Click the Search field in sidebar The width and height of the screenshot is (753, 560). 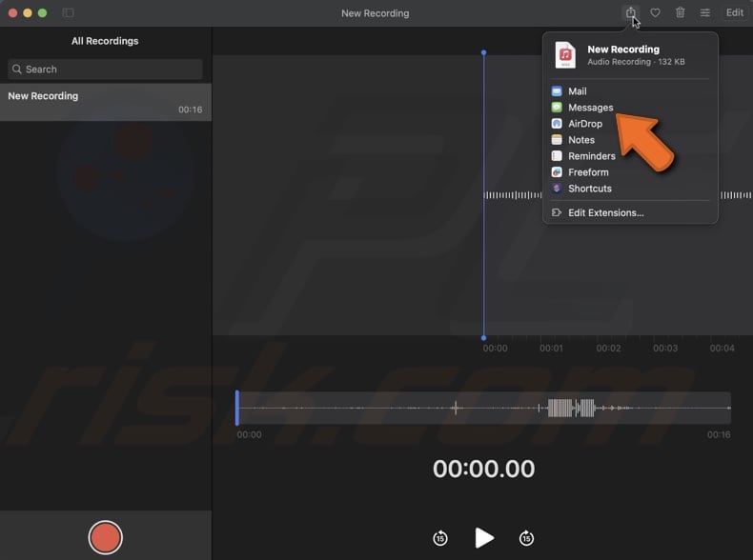point(105,70)
